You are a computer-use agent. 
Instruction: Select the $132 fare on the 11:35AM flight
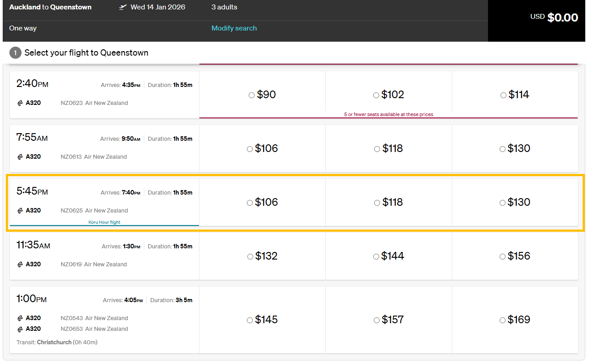point(250,256)
